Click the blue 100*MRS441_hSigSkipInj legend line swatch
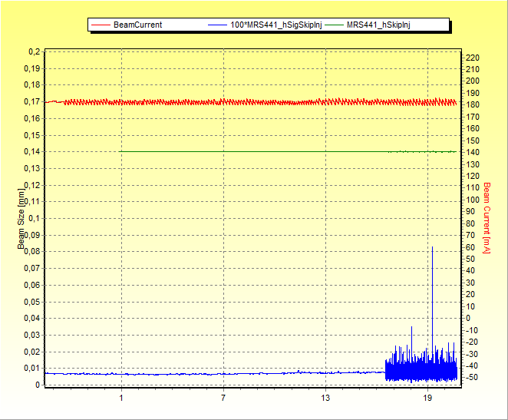The image size is (508, 420). 217,25
